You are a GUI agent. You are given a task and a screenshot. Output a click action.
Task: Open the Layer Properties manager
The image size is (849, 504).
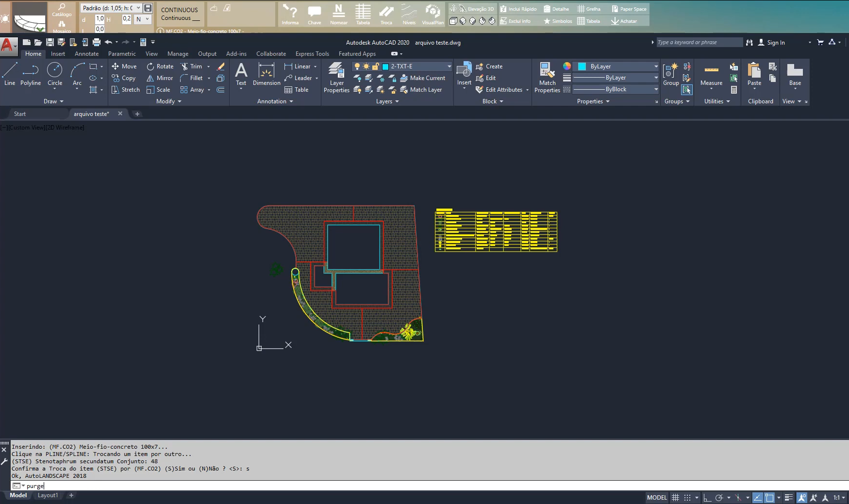(336, 78)
